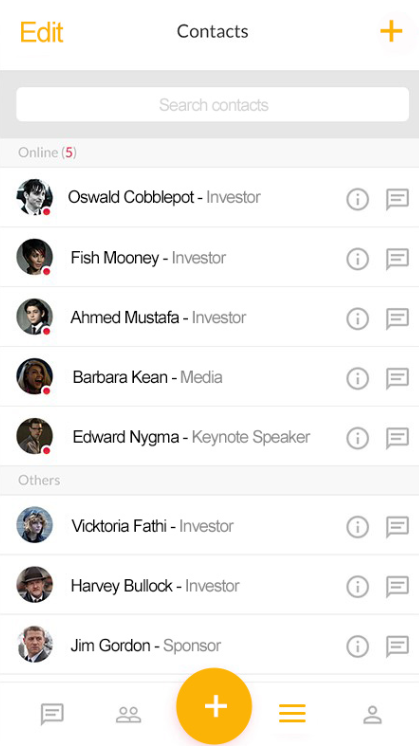The height and width of the screenshot is (746, 419).
Task: Select the Jim Gordon contact row
Action: pyautogui.click(x=209, y=645)
